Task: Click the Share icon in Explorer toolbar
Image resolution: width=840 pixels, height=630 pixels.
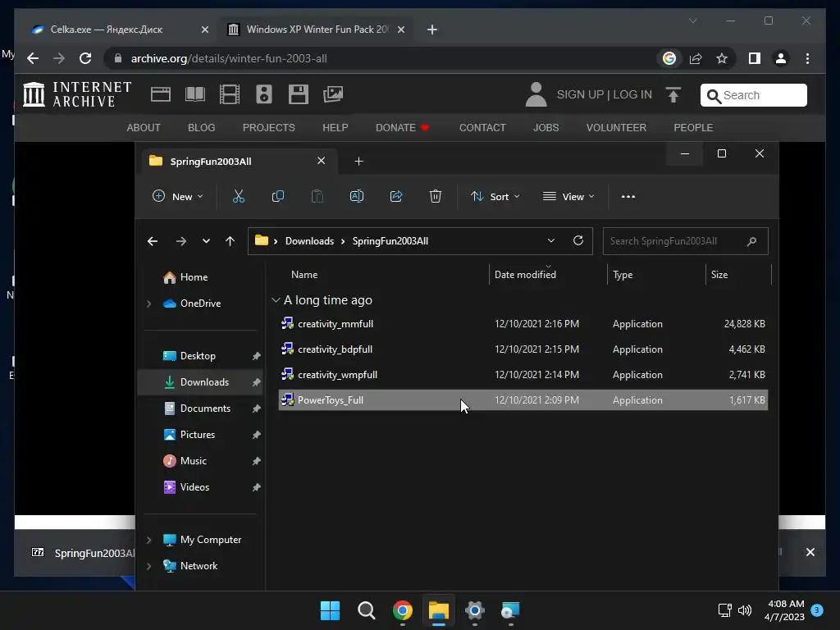Action: tap(396, 197)
